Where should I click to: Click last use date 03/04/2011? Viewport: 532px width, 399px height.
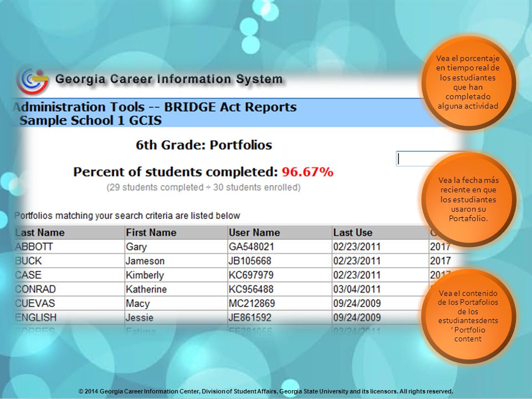(357, 289)
